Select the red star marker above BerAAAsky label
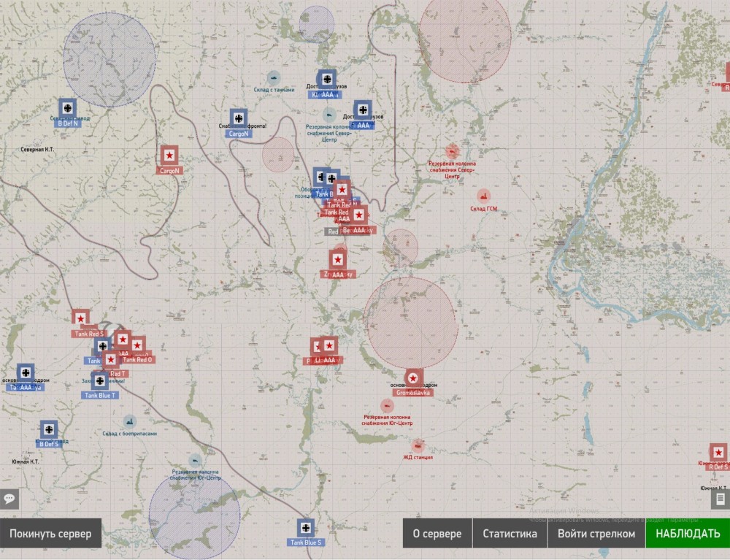The height and width of the screenshot is (560, 730). tap(358, 215)
